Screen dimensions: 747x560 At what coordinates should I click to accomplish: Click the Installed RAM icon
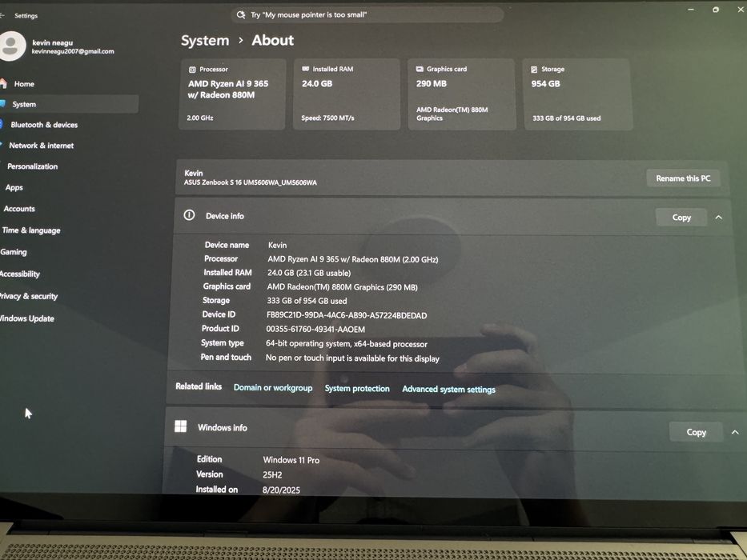tap(305, 69)
